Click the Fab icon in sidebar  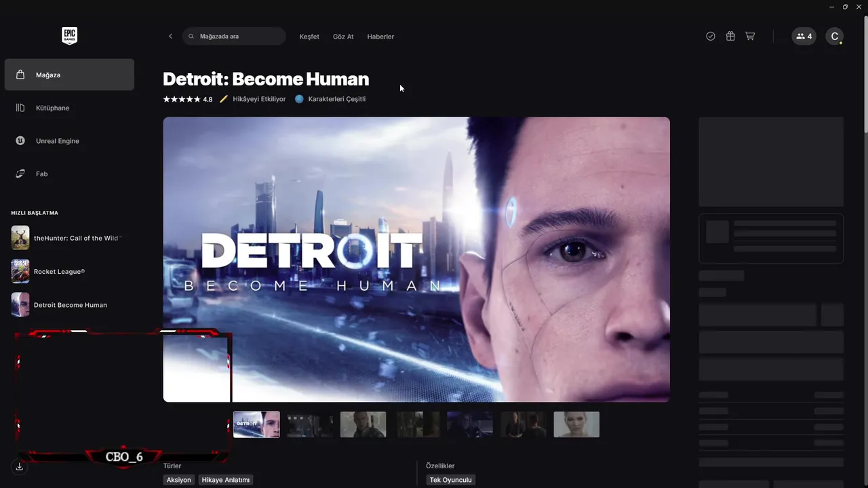coord(20,174)
